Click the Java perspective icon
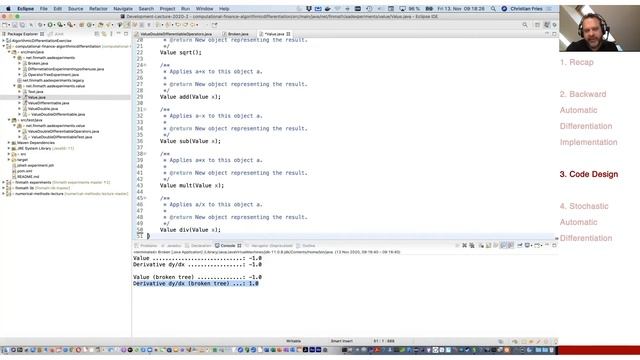 pyautogui.click(x=547, y=25)
